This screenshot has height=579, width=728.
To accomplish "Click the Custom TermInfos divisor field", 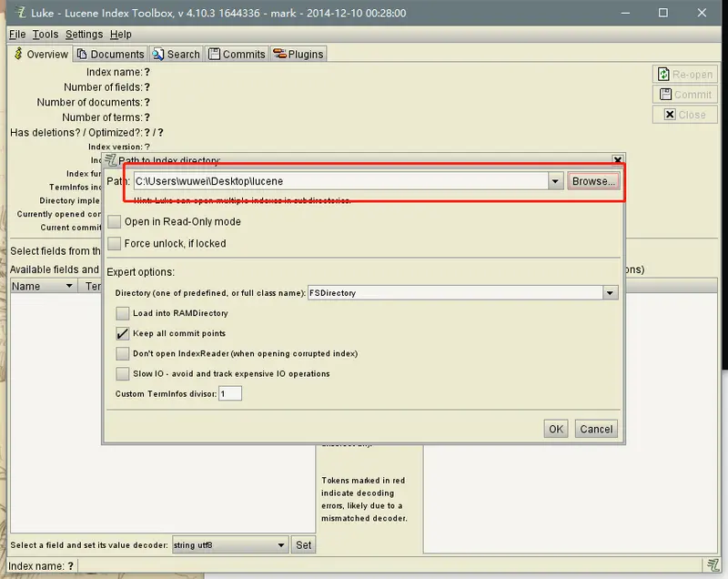I will [x=230, y=394].
